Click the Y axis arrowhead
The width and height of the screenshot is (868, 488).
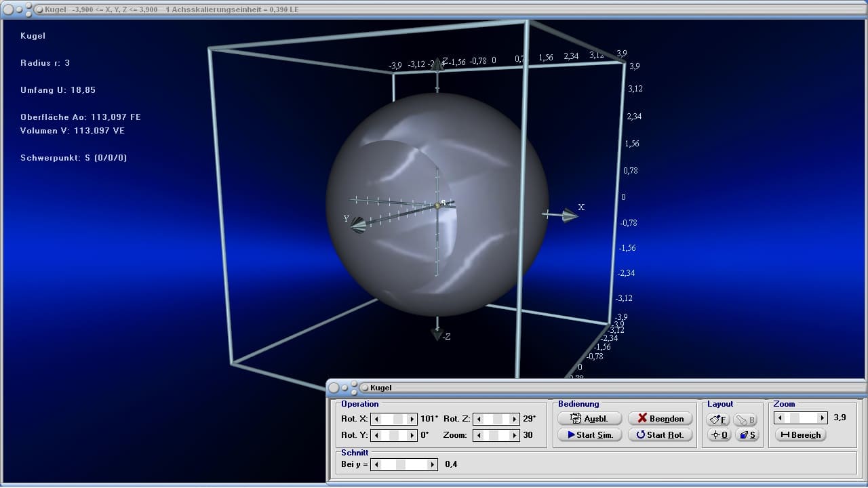[358, 226]
